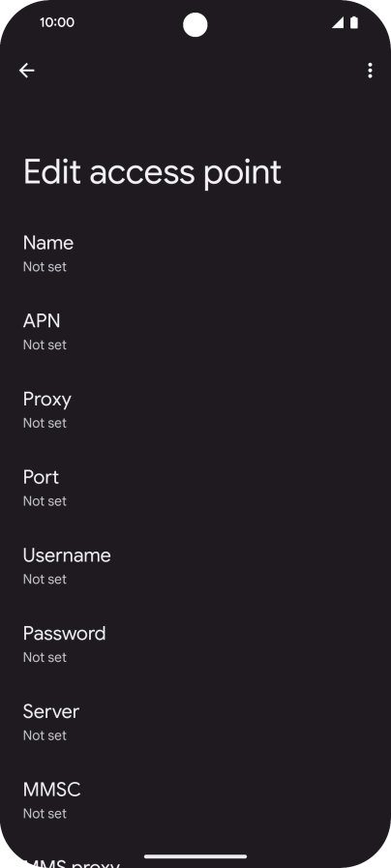Tap the cellular signal icon

click(337, 22)
